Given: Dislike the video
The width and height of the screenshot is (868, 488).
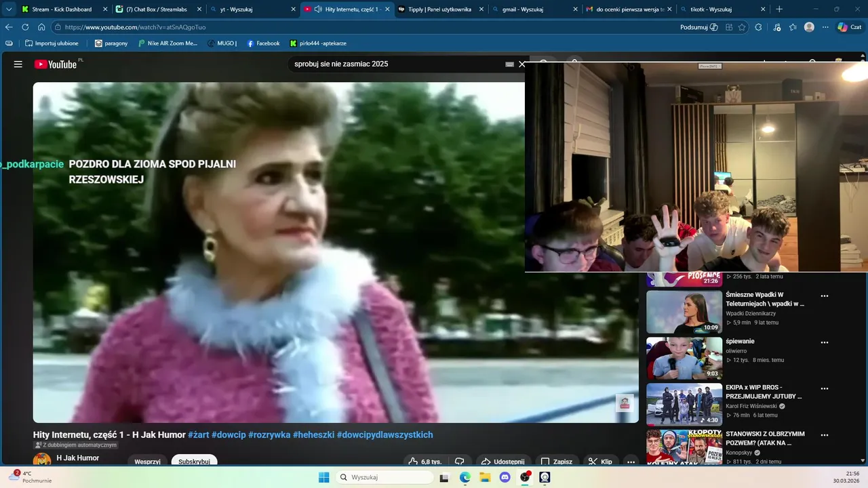Looking at the screenshot, I should coord(459,462).
